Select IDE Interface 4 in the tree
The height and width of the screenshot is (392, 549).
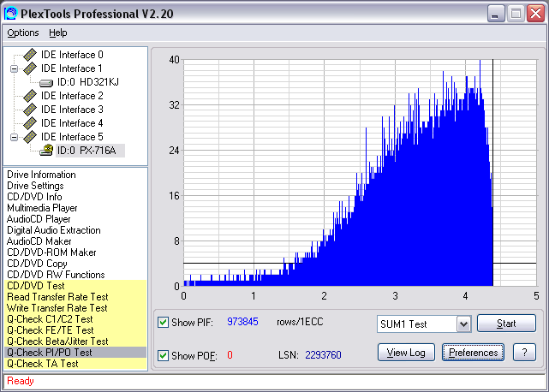[72, 123]
